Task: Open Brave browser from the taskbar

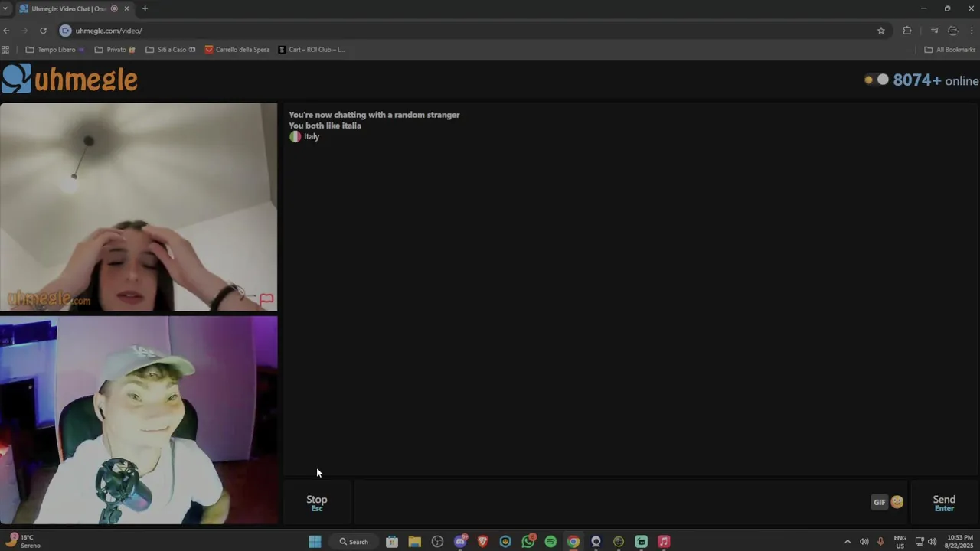Action: click(x=482, y=542)
